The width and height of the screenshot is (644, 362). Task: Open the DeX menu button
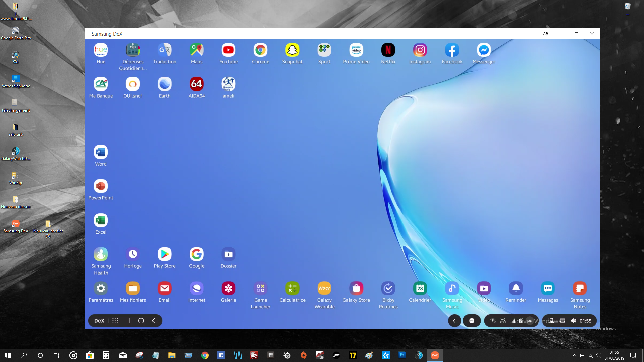pos(99,321)
